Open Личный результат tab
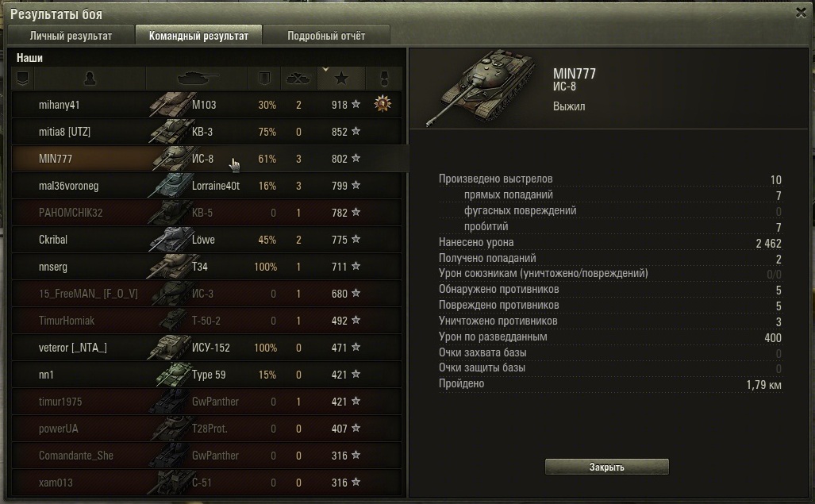 coord(71,36)
